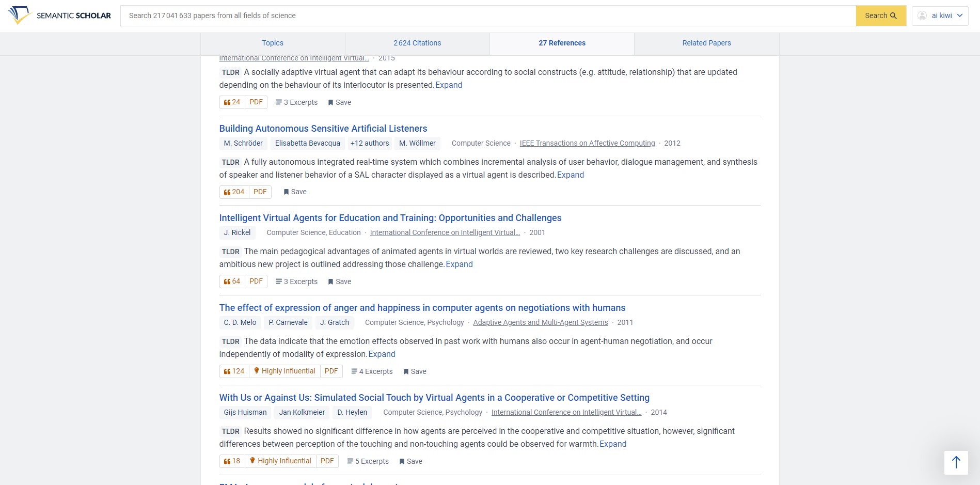Open author M. Schröder
The width and height of the screenshot is (980, 485).
(243, 143)
